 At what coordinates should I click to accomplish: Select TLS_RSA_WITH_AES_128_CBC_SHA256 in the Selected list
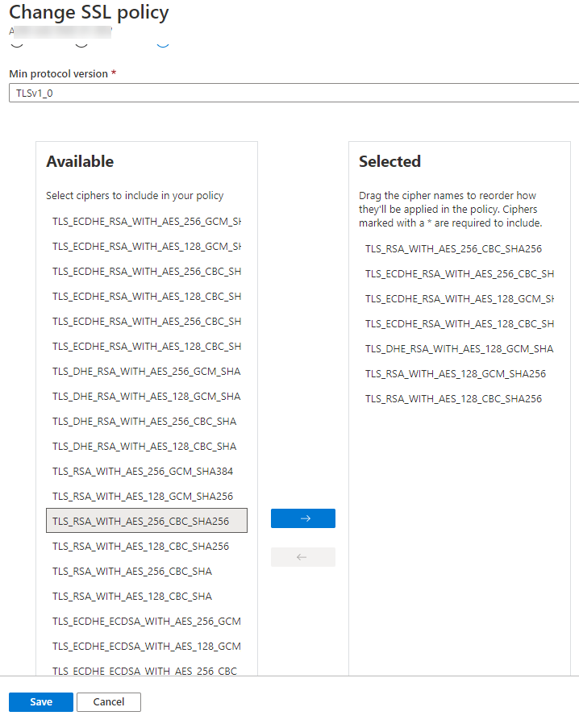click(x=453, y=399)
